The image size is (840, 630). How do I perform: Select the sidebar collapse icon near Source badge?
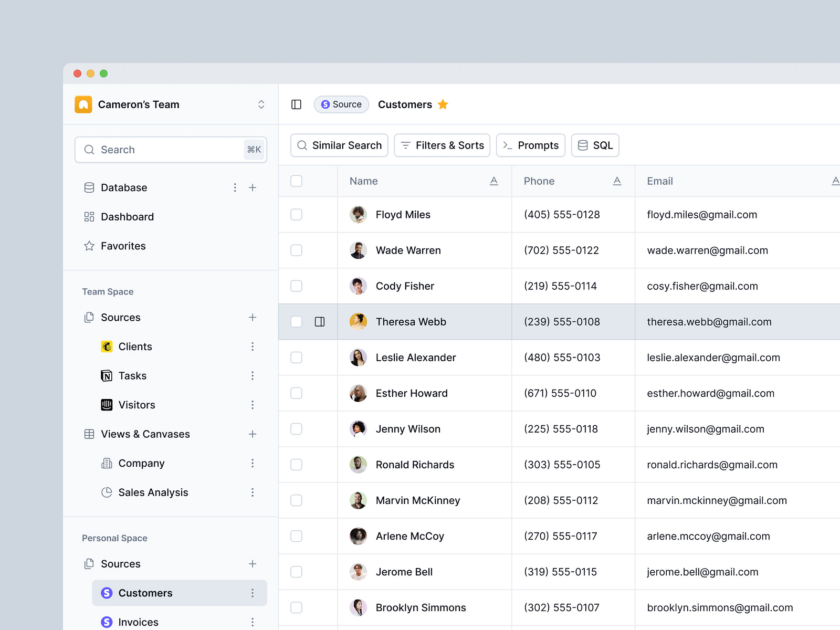pyautogui.click(x=296, y=104)
